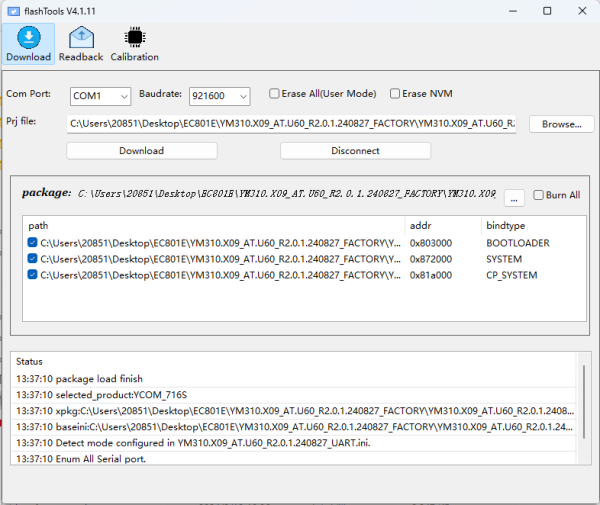Enable Erase All(User Mode) checkbox
The image size is (600, 505).
[274, 94]
